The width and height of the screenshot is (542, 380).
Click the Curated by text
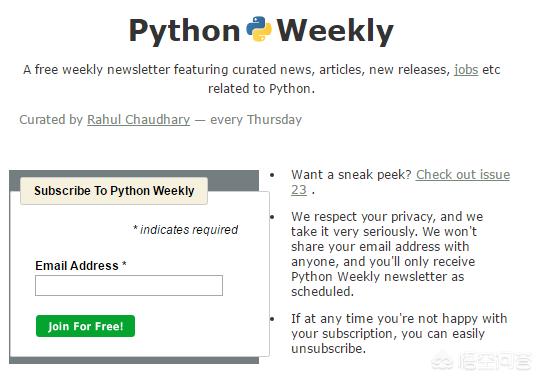coord(51,120)
